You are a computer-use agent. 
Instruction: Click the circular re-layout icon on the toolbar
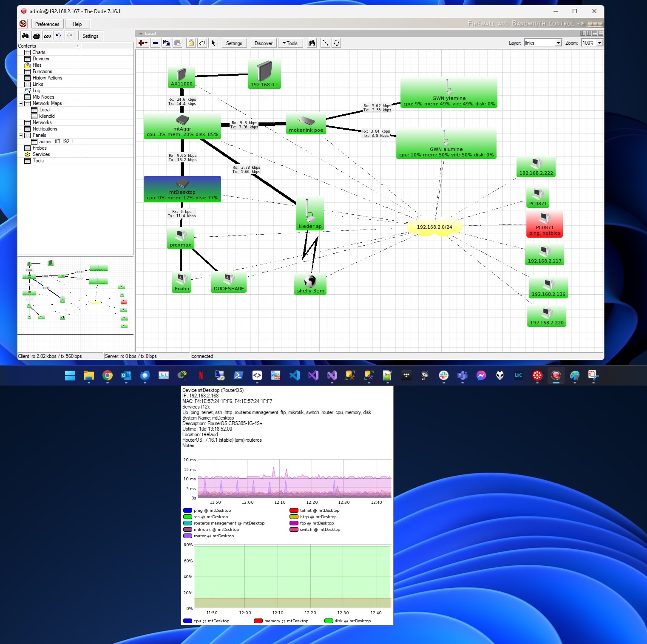(x=337, y=43)
